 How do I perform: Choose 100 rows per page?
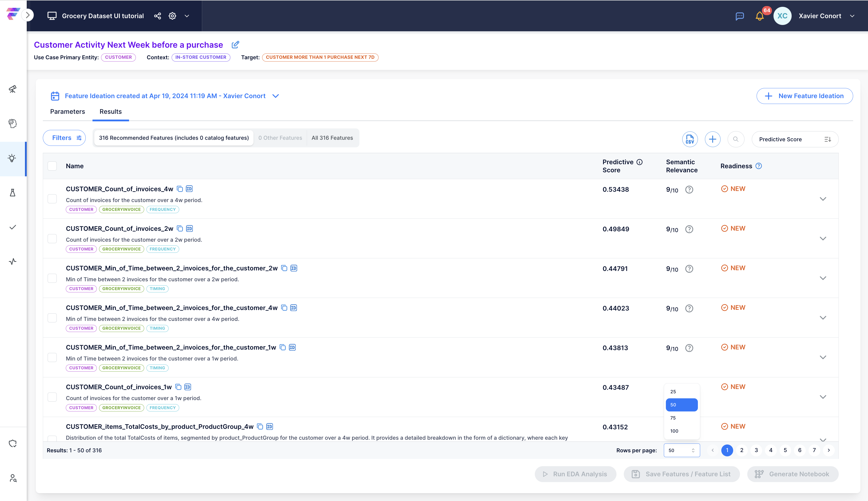[x=681, y=431]
